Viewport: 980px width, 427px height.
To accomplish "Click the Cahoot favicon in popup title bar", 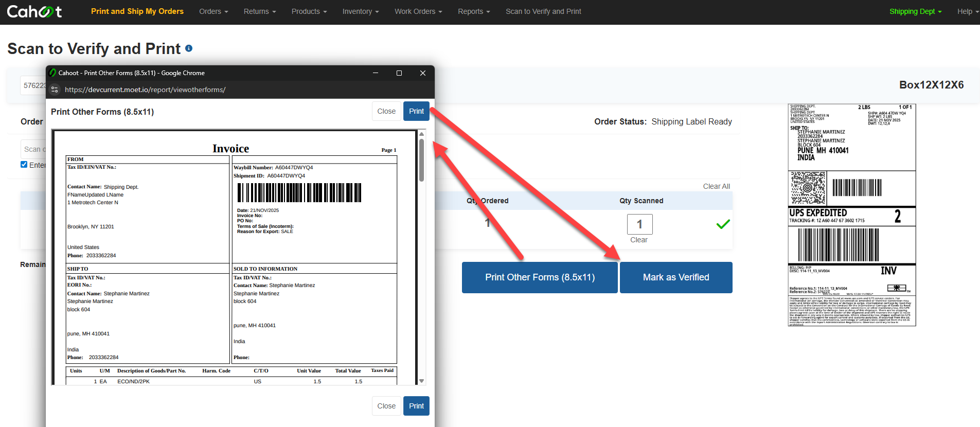I will coord(52,73).
